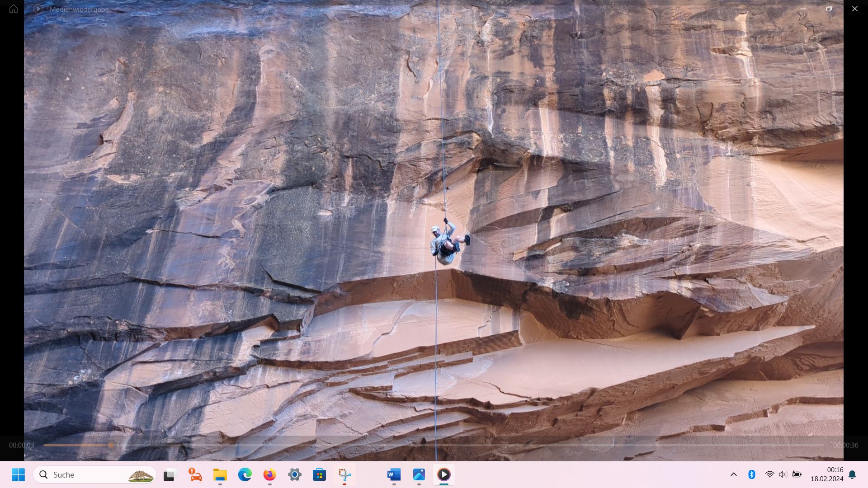Open Microsoft Store from the taskbar
868x488 pixels.
point(320,475)
